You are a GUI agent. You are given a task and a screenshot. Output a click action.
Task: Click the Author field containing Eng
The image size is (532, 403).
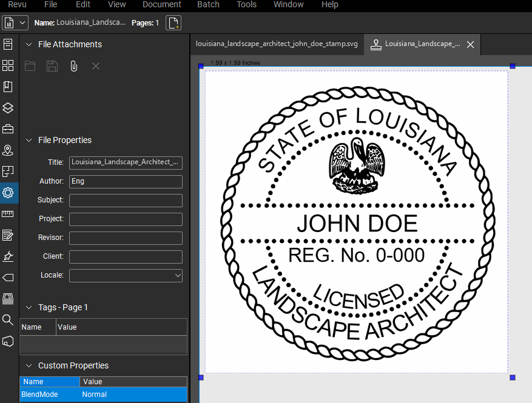pos(126,182)
